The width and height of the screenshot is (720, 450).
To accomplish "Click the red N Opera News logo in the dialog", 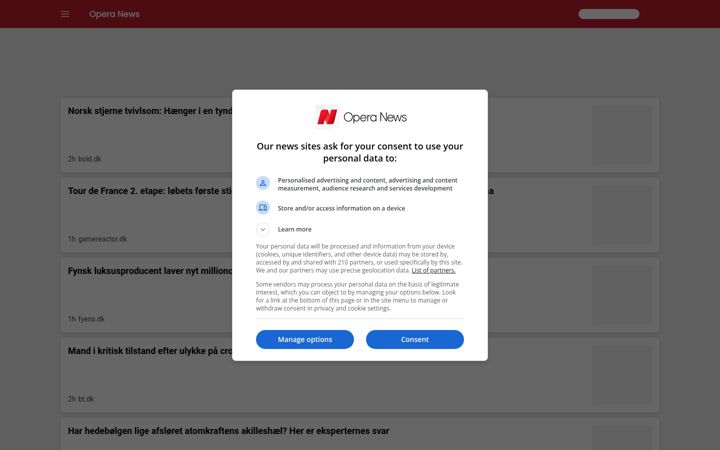I will (x=327, y=117).
